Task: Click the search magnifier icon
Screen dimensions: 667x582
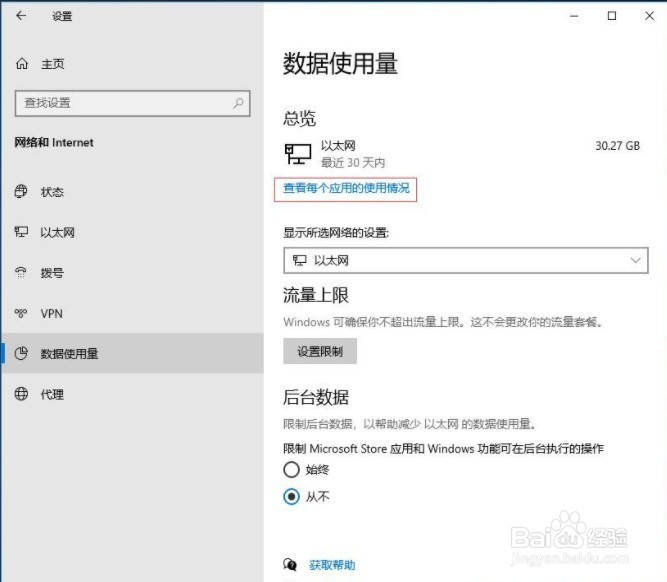Action: coord(238,103)
